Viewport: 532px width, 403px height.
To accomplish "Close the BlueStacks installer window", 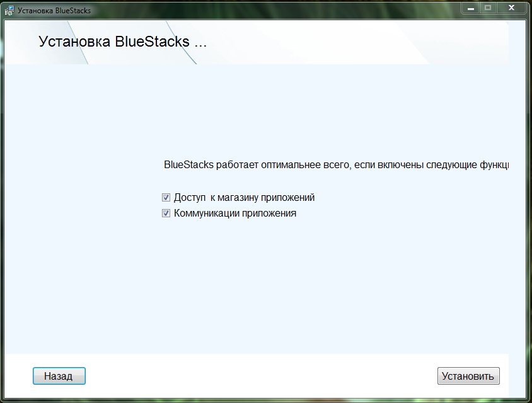I will pyautogui.click(x=512, y=8).
